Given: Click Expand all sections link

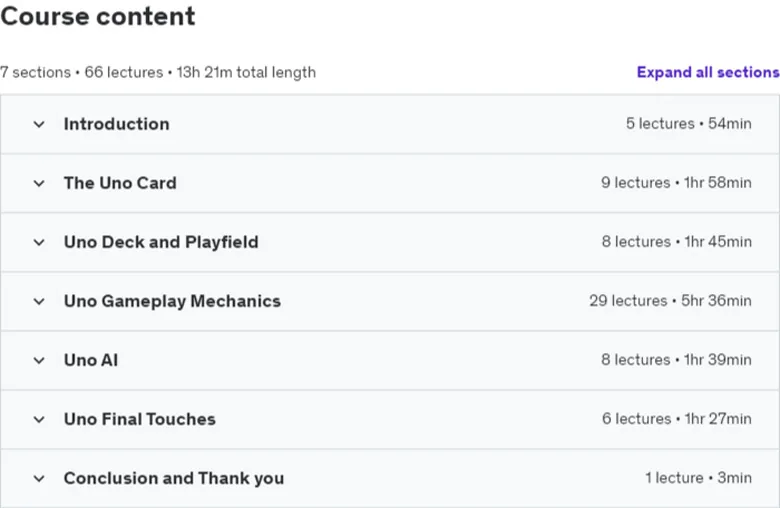Looking at the screenshot, I should pos(708,72).
